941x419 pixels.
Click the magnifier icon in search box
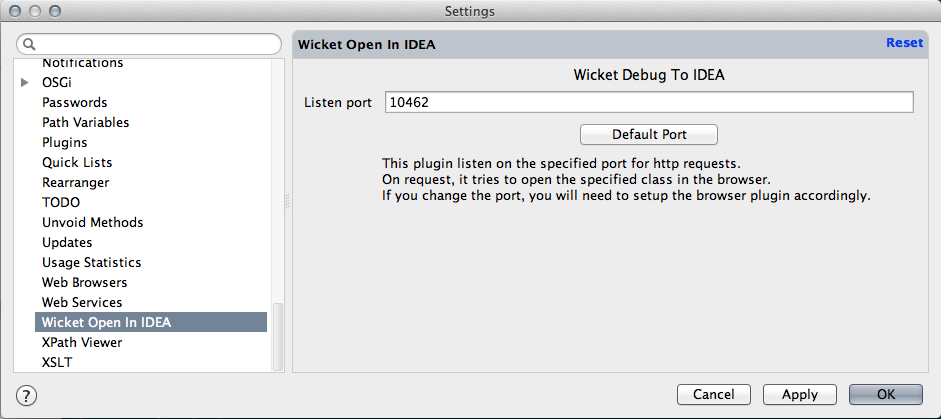click(x=29, y=44)
